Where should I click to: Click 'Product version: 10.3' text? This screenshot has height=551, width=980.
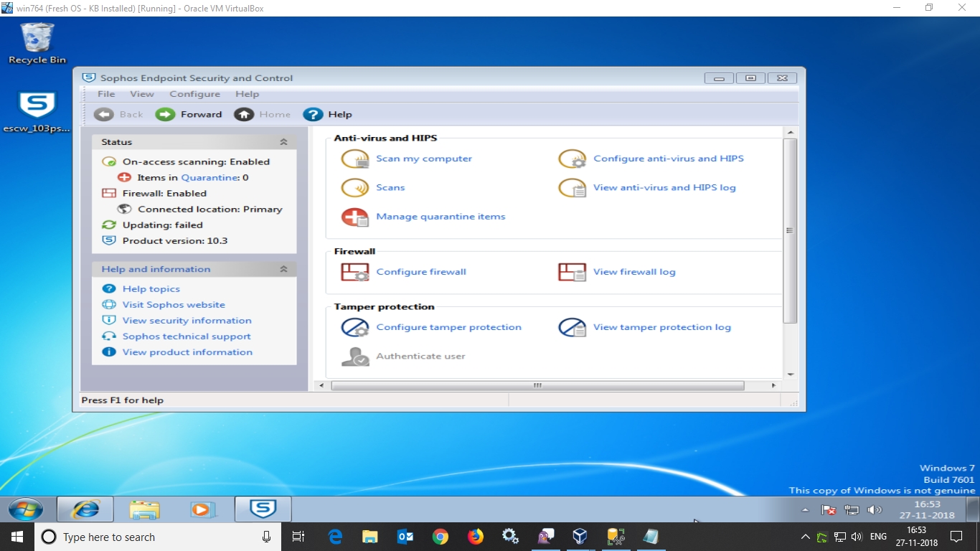(175, 241)
